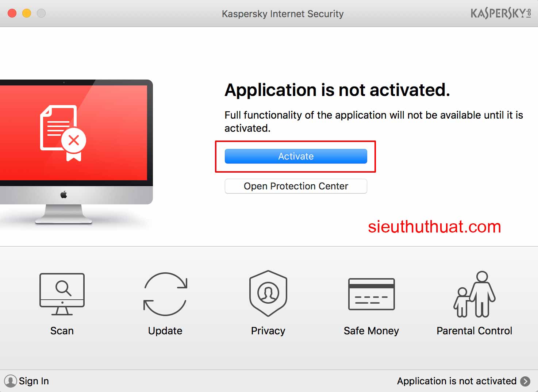Open the Privacy shield icon

(268, 293)
